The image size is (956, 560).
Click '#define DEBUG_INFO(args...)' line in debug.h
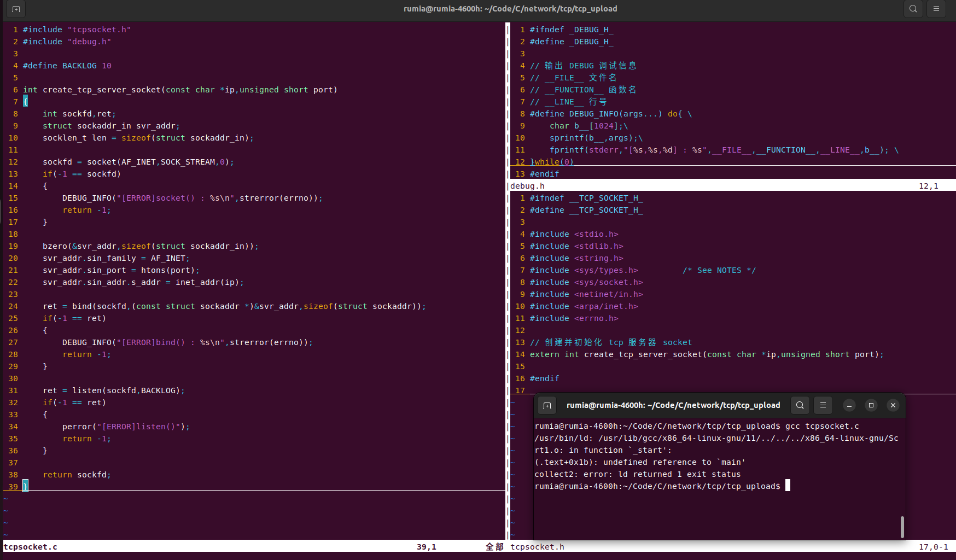[611, 114]
